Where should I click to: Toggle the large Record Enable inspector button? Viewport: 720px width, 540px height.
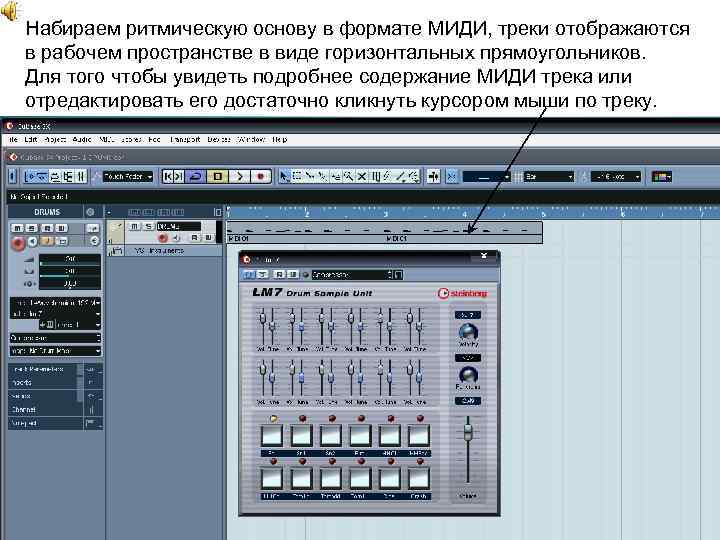[18, 242]
